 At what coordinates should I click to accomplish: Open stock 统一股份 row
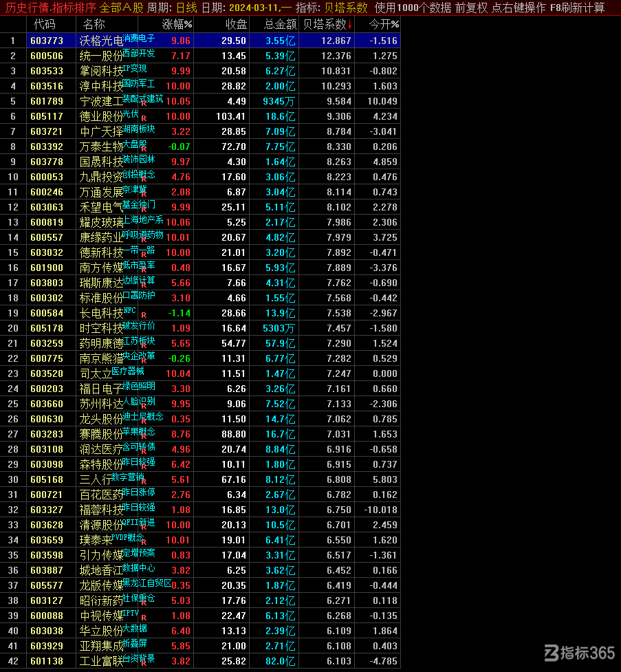200,56
